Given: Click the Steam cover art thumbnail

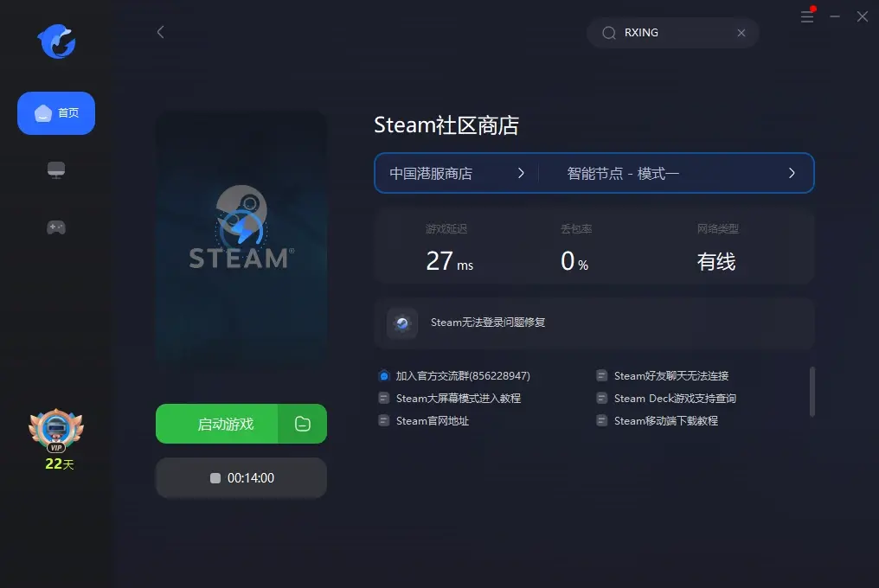Looking at the screenshot, I should pos(241,240).
